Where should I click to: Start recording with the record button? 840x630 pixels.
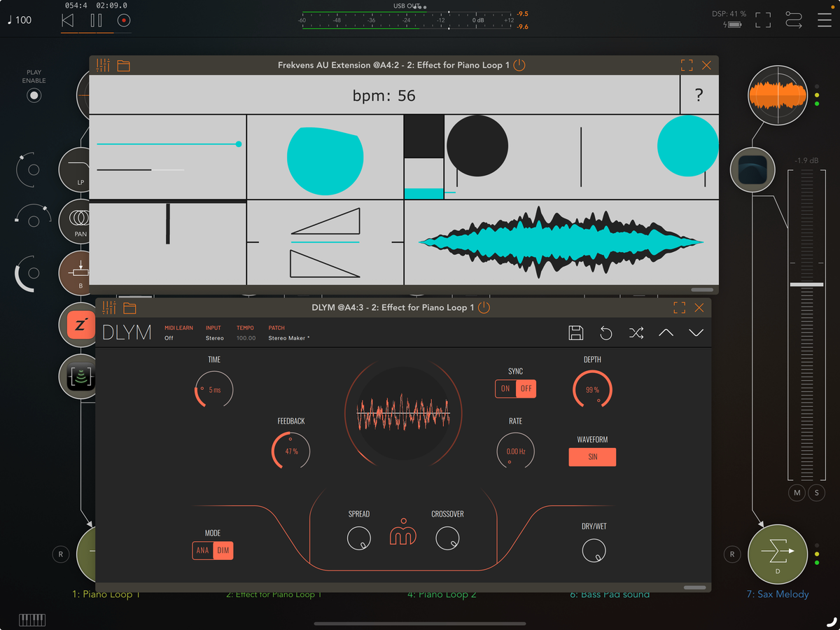(124, 20)
